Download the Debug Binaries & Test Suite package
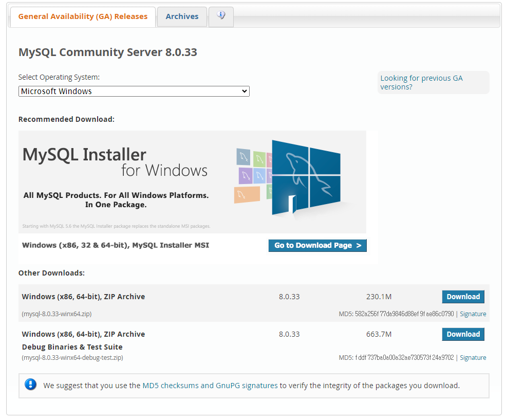506x420 pixels. tap(463, 334)
